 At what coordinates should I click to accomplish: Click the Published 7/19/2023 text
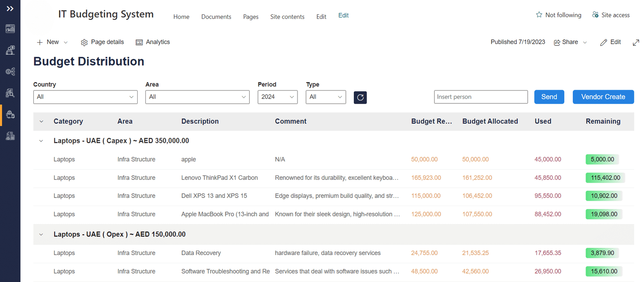(518, 42)
